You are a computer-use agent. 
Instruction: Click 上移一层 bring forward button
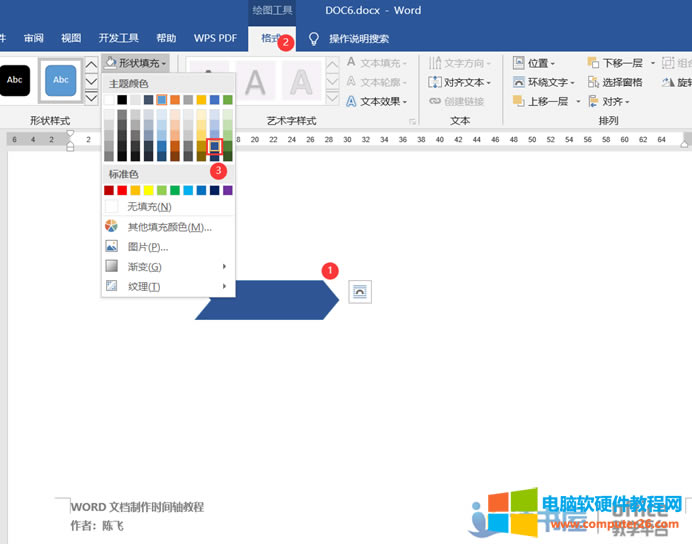tap(545, 101)
